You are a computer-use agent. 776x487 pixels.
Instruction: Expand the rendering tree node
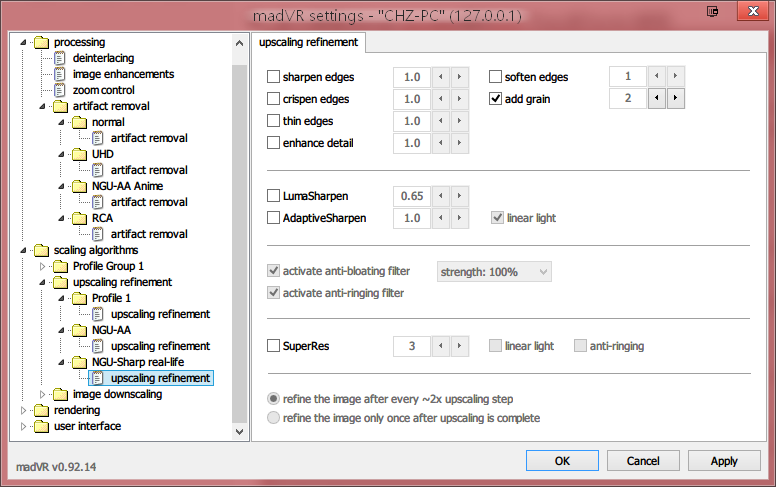pyautogui.click(x=23, y=410)
